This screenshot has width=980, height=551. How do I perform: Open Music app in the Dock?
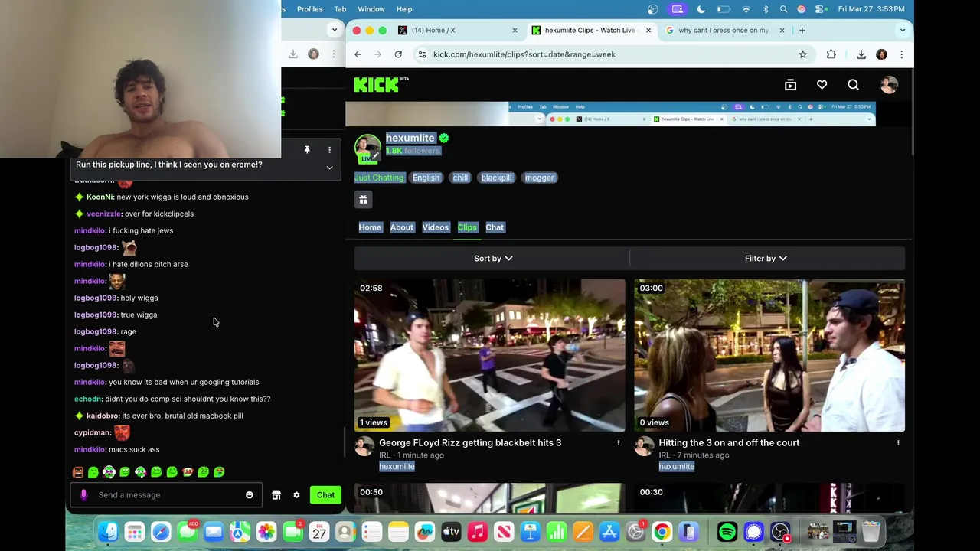click(x=477, y=531)
